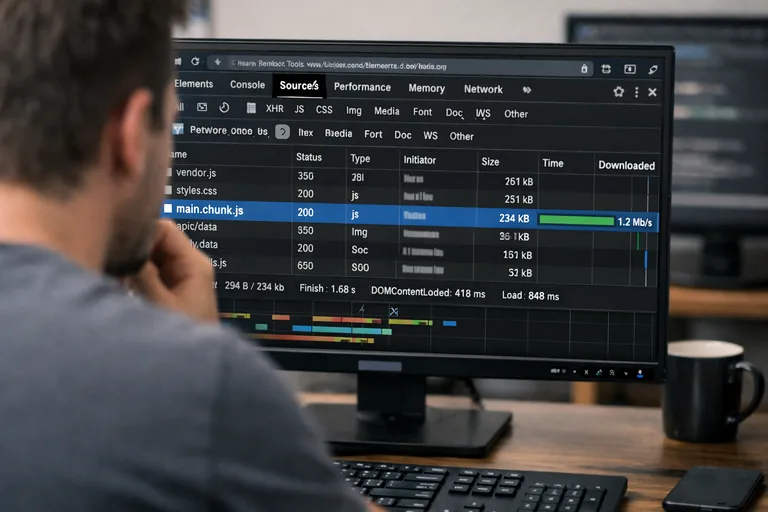Open the DevTools three-dot menu
768x512 pixels.
pos(636,91)
